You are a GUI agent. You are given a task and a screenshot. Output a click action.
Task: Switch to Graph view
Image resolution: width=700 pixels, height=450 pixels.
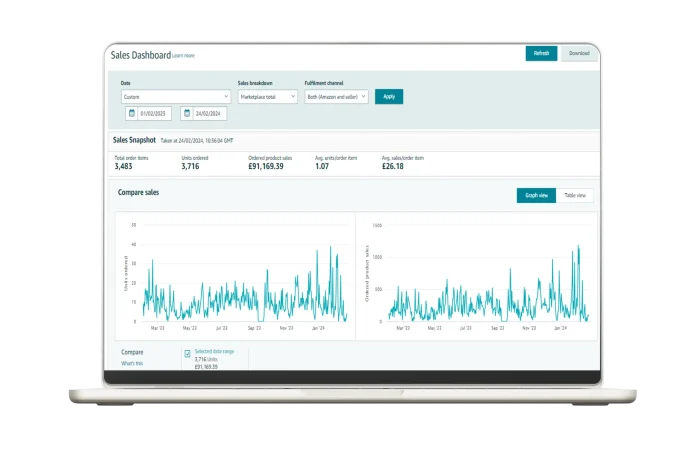point(536,195)
